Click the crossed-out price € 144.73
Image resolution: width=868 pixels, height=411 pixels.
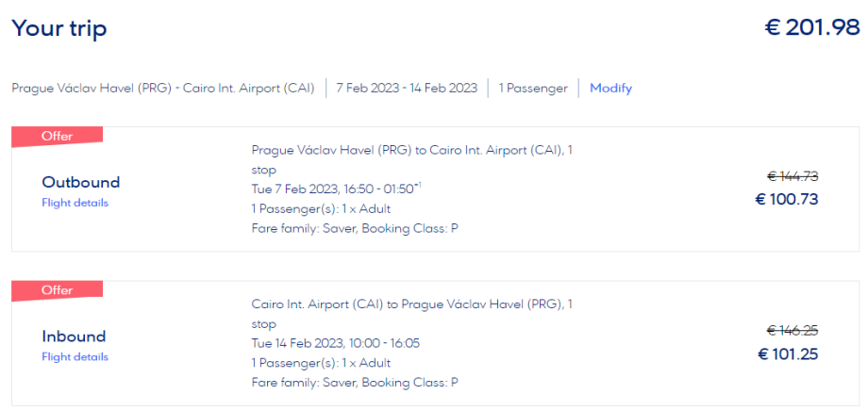click(792, 175)
